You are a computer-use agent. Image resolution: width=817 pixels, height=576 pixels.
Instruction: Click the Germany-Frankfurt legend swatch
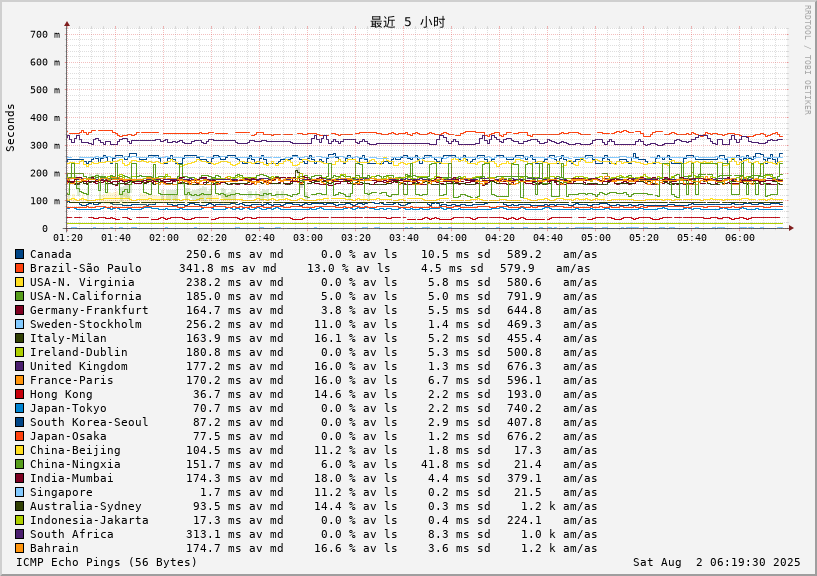[x=20, y=311]
